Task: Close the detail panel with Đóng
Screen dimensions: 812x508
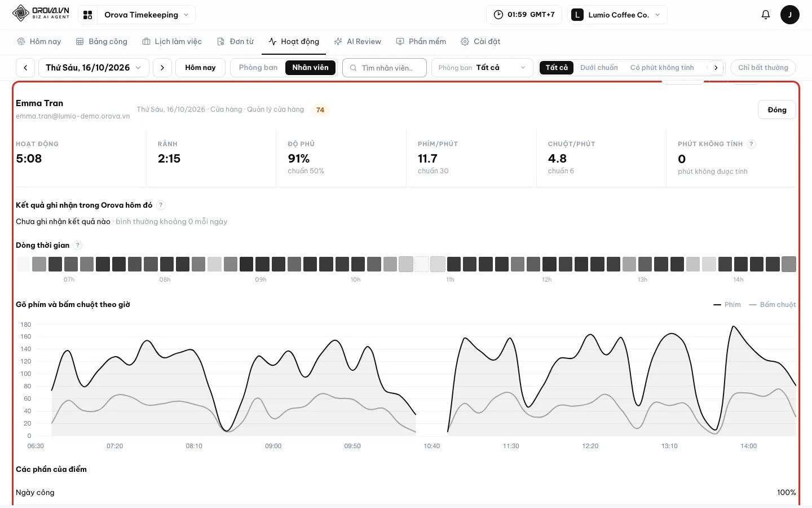Action: 776,110
